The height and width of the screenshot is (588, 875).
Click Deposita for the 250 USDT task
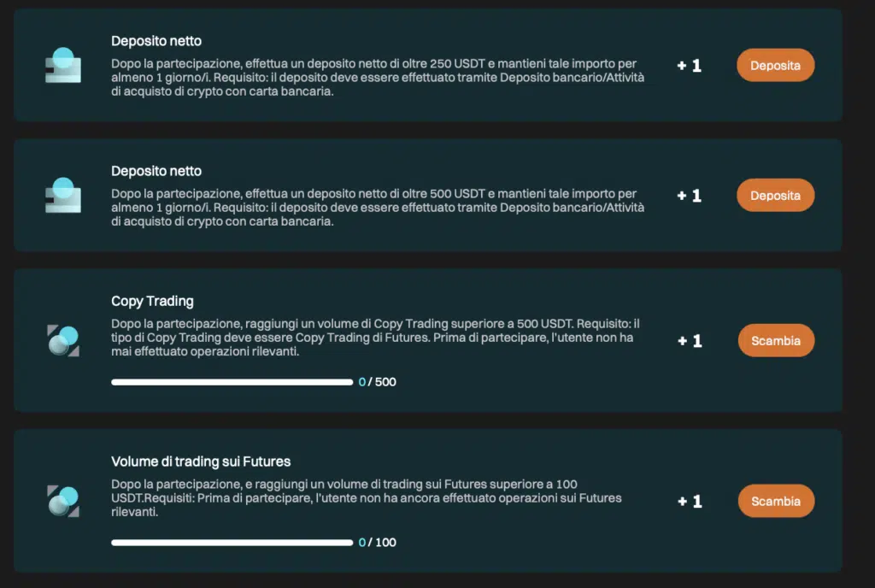tap(775, 65)
